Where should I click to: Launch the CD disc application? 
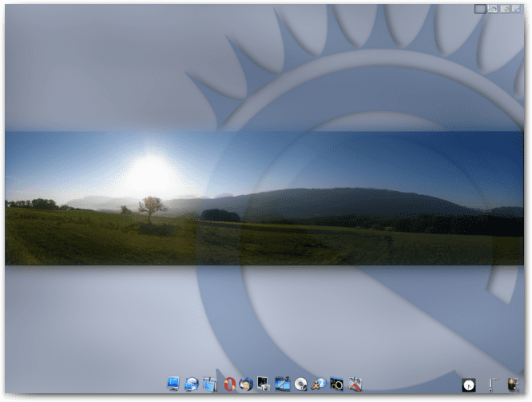coord(301,384)
